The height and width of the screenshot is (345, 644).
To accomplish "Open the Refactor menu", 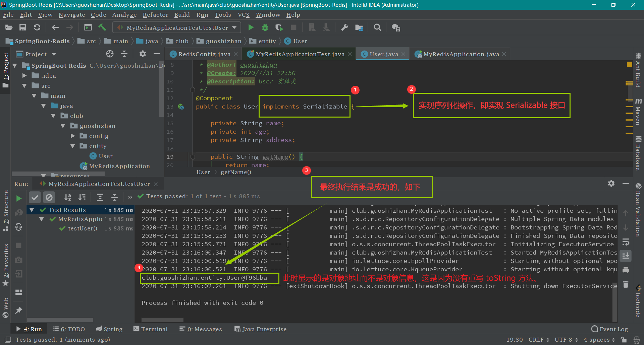I will point(155,15).
